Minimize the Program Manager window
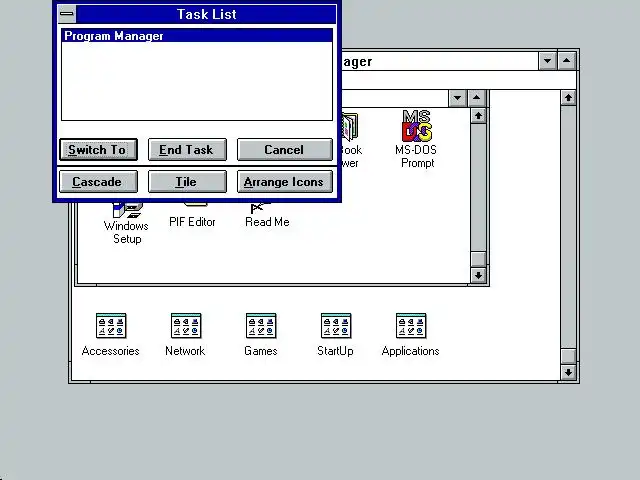This screenshot has width=640, height=480. [547, 61]
